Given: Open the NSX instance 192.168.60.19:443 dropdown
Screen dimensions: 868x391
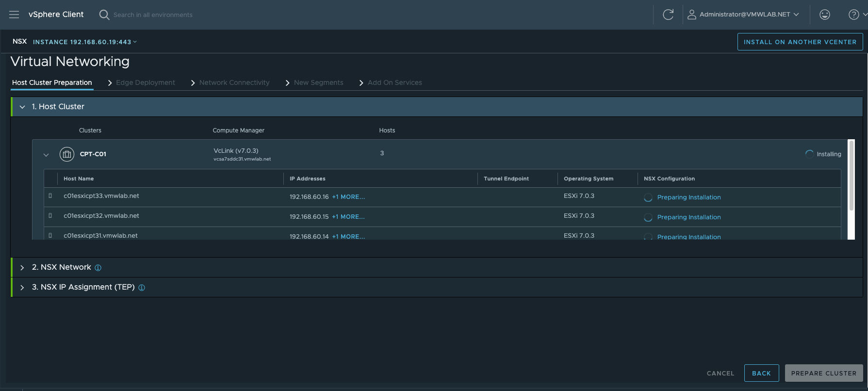Looking at the screenshot, I should (x=85, y=42).
